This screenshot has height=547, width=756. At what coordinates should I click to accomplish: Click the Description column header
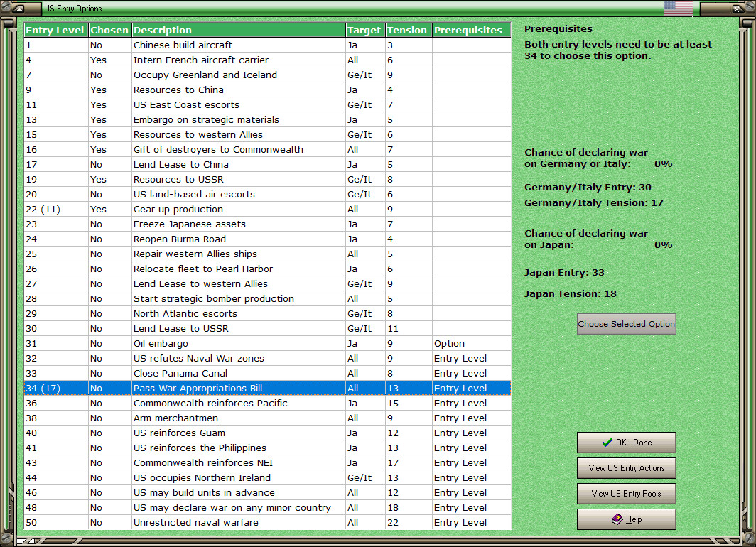pyautogui.click(x=238, y=30)
